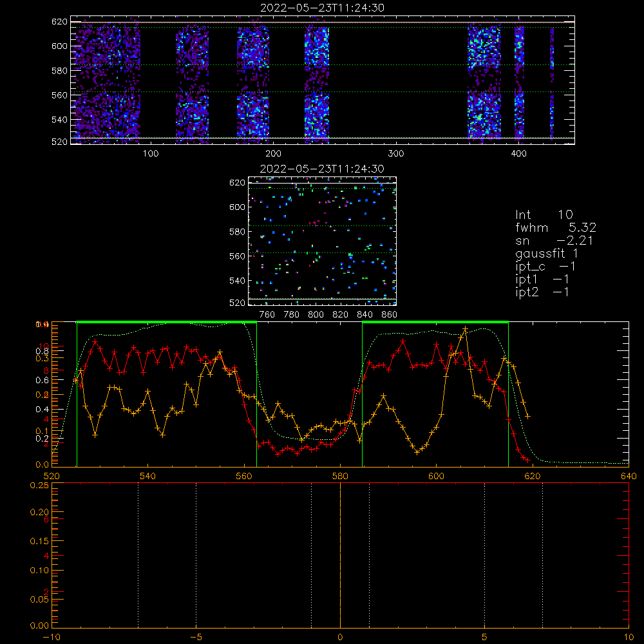The image size is (644, 644).
Task: Click the 2022-05-23T11:24:30 title above the small square plot
Action: pos(323,169)
